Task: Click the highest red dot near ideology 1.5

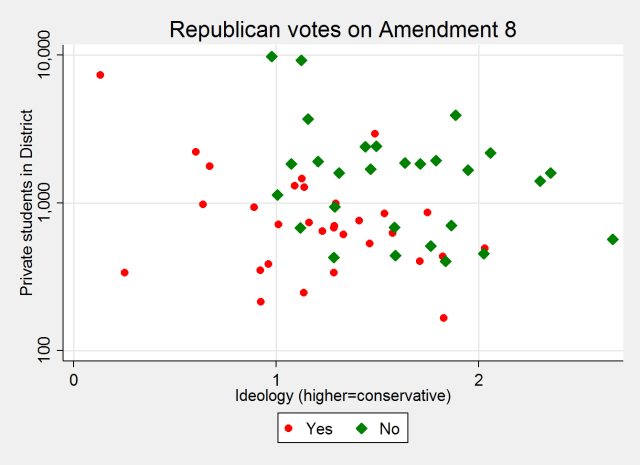Action: click(x=375, y=133)
